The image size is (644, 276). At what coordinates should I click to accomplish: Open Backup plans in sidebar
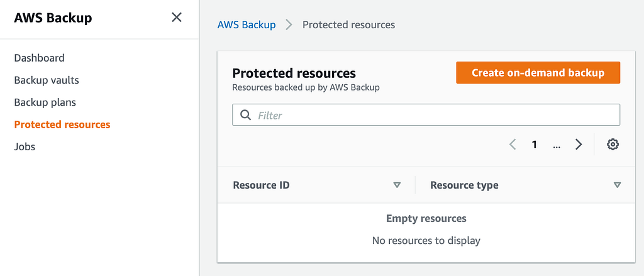45,102
